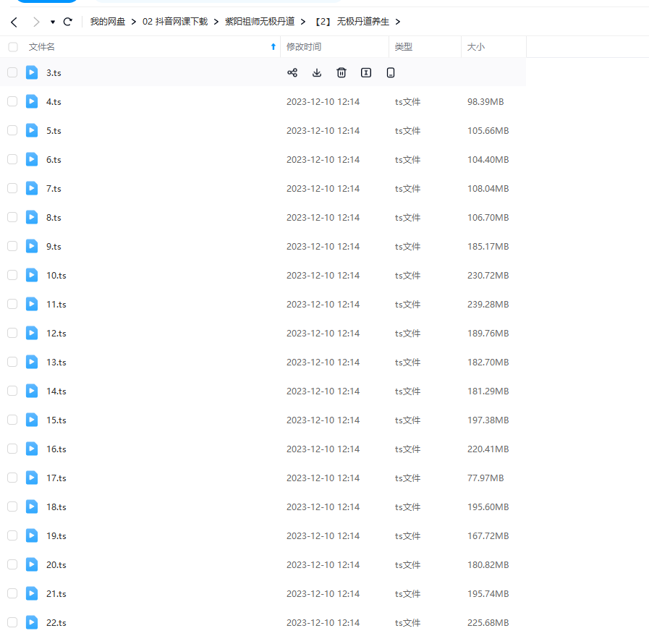Expand chevron after 02 抖音网课下载
The image size is (649, 644).
[216, 22]
